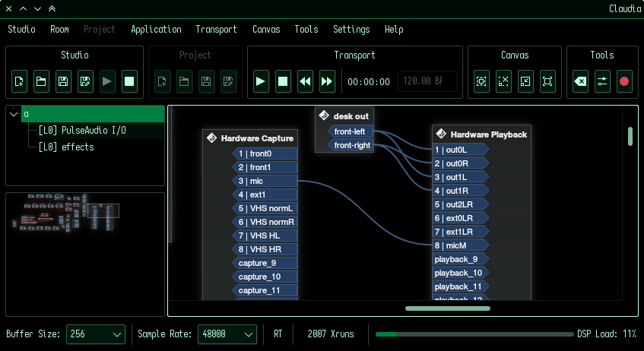
Task: Click the clear Xruns icon in Tools
Action: (x=580, y=81)
